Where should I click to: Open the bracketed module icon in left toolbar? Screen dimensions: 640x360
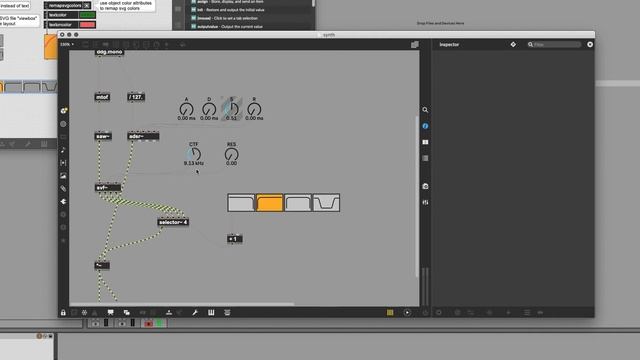pos(63,163)
